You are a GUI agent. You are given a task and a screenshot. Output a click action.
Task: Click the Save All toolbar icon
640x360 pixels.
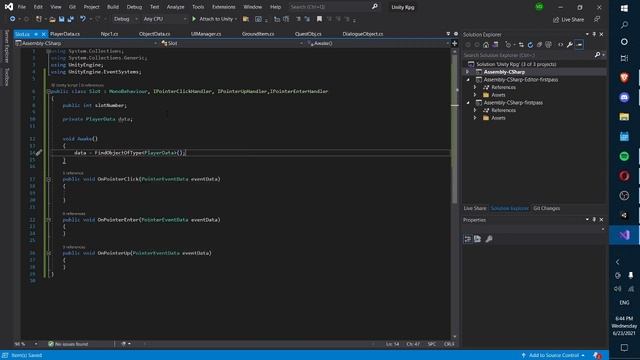click(71, 19)
